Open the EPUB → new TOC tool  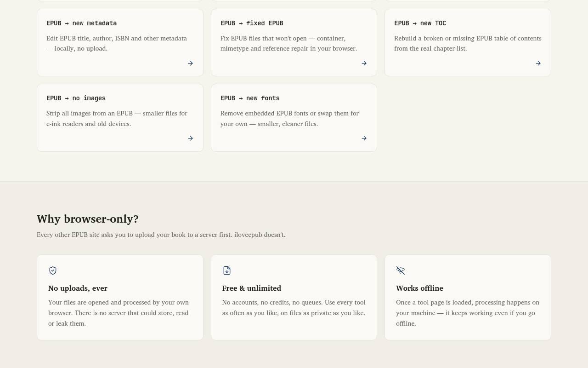(468, 42)
